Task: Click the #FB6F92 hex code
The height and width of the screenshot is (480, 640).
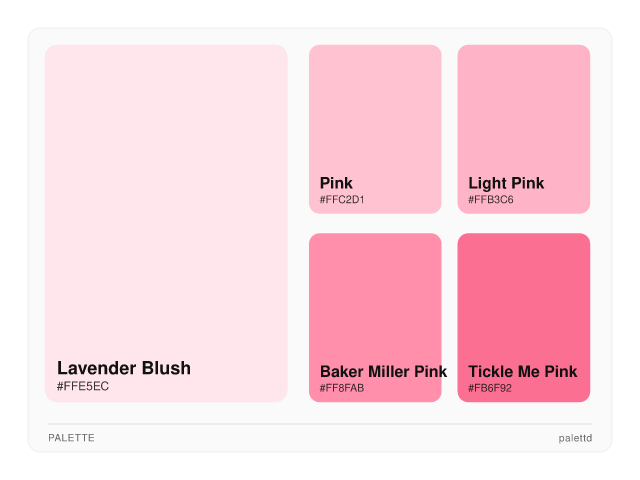Action: (x=490, y=388)
